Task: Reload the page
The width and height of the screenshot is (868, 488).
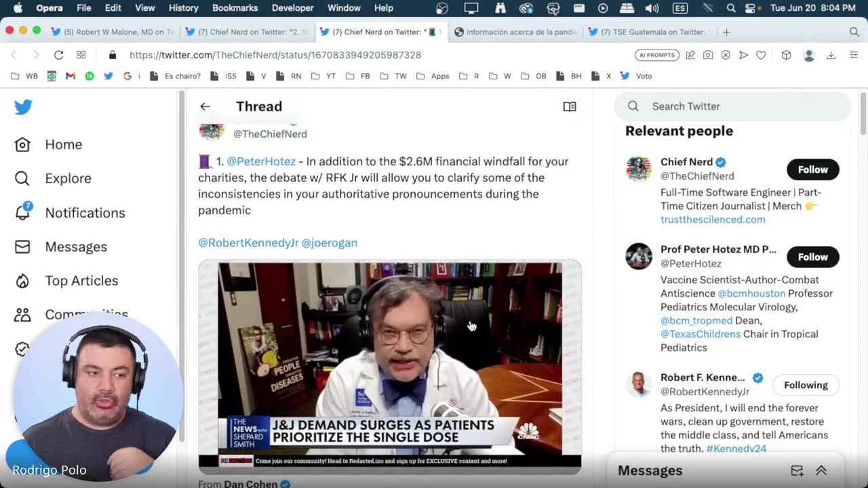Action: [58, 55]
